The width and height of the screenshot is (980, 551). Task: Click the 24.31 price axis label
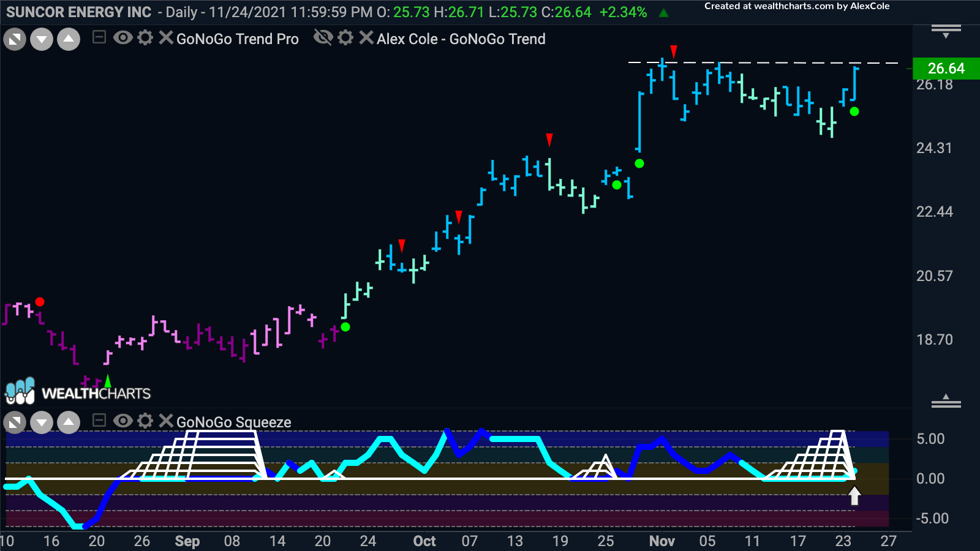pyautogui.click(x=935, y=148)
